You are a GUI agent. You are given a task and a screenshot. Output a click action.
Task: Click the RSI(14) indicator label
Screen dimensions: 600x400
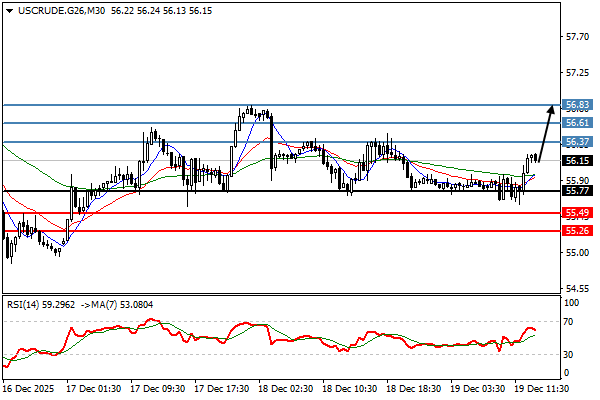[26, 304]
